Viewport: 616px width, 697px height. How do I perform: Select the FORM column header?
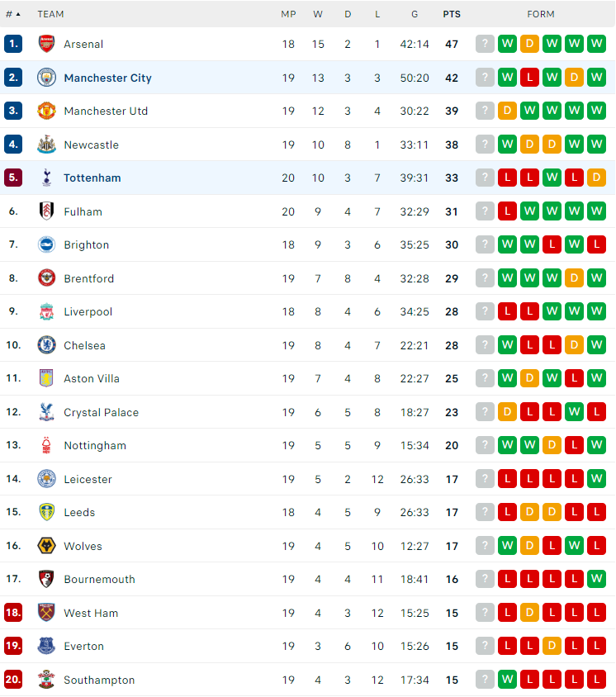pyautogui.click(x=540, y=14)
